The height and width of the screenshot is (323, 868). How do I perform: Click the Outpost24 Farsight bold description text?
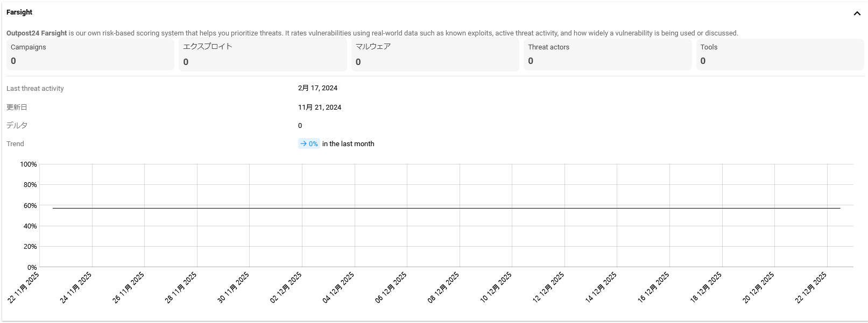click(x=37, y=33)
